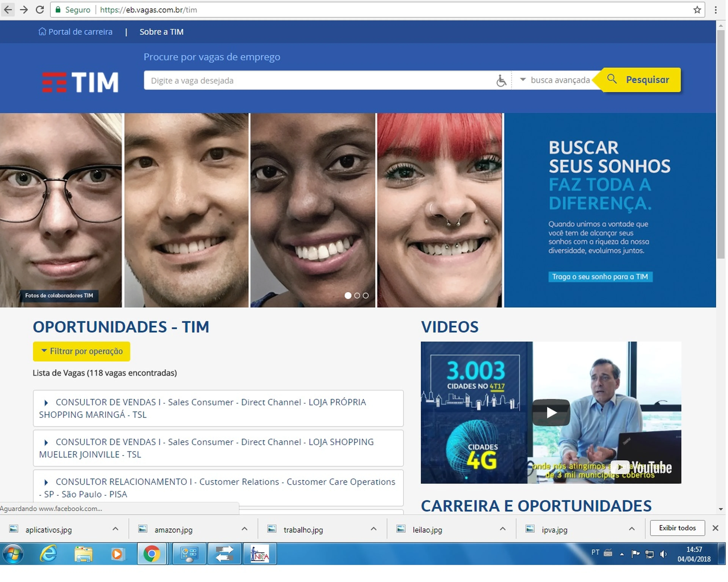This screenshot has width=728, height=582.
Task: Show hidden tray icons arrow
Action: [622, 554]
